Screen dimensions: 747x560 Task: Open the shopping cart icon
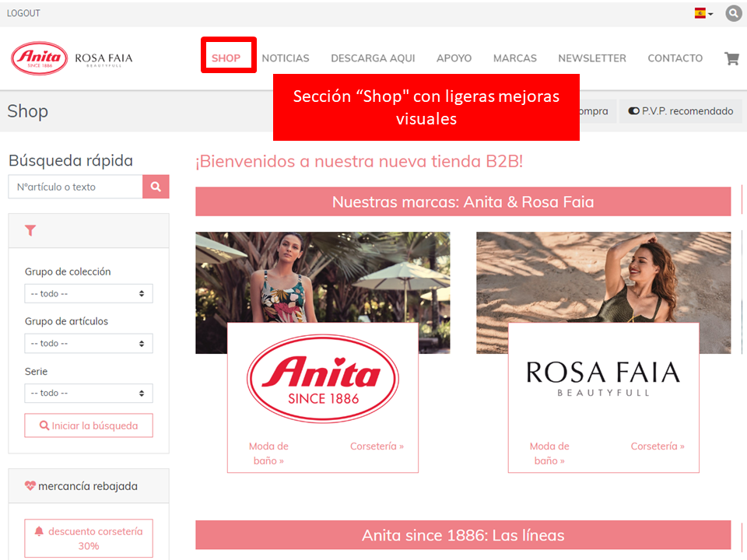coord(731,58)
